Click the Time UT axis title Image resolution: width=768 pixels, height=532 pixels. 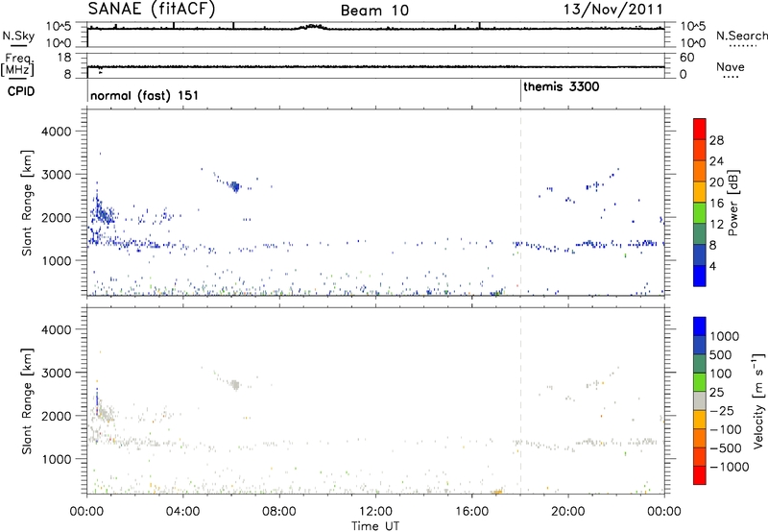pos(375,526)
